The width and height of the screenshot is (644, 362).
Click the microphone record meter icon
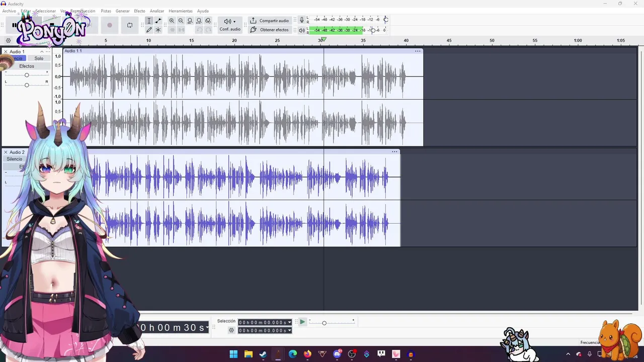(x=302, y=20)
